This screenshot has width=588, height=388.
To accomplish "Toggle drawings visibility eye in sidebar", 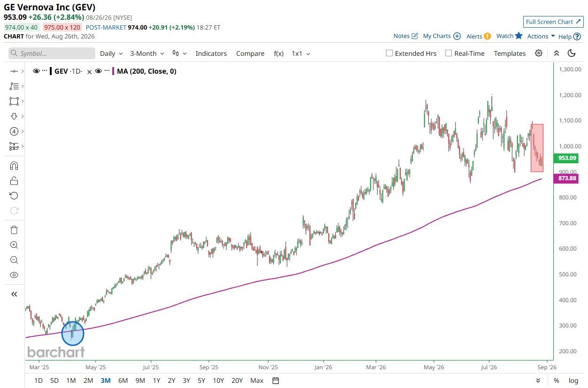I will [14, 275].
